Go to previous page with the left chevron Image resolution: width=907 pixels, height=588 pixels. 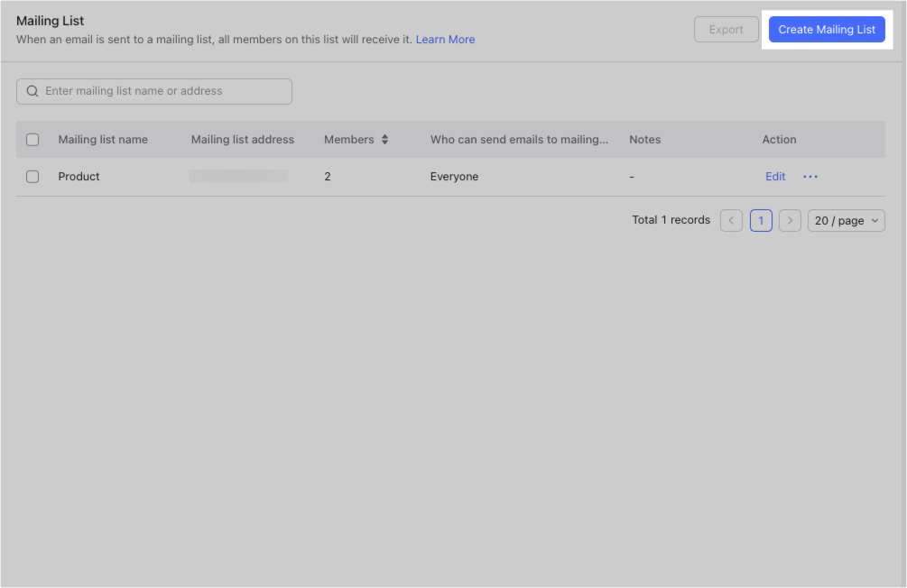(x=731, y=220)
